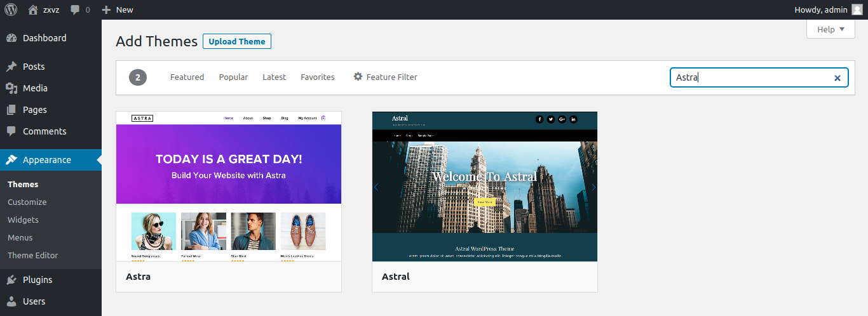Screen dimensions: 868x316
Task: Click the Astra theme name label
Action: pyautogui.click(x=138, y=277)
